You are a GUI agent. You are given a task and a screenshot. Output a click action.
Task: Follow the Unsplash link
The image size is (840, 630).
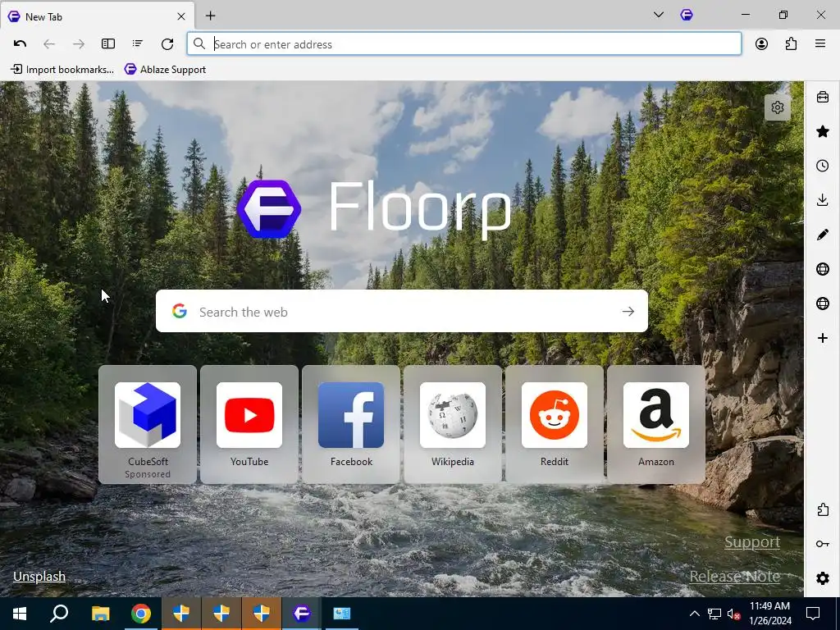click(x=39, y=577)
